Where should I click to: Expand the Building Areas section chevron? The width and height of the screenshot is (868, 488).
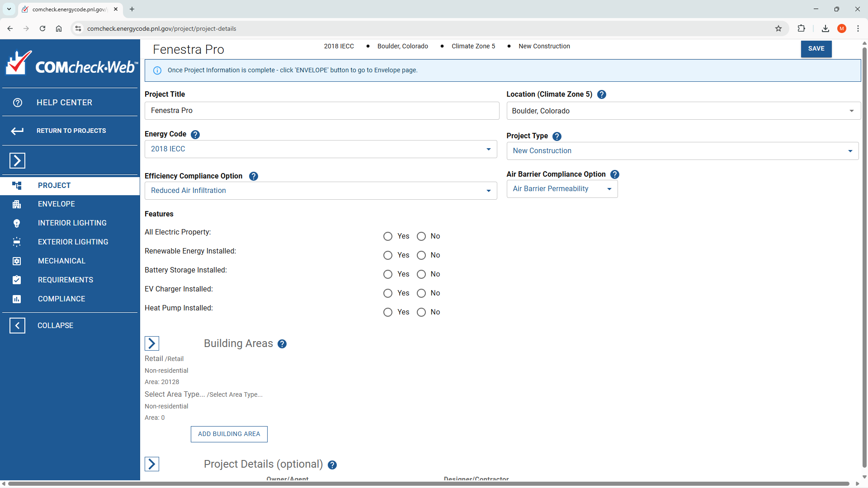[x=152, y=343]
